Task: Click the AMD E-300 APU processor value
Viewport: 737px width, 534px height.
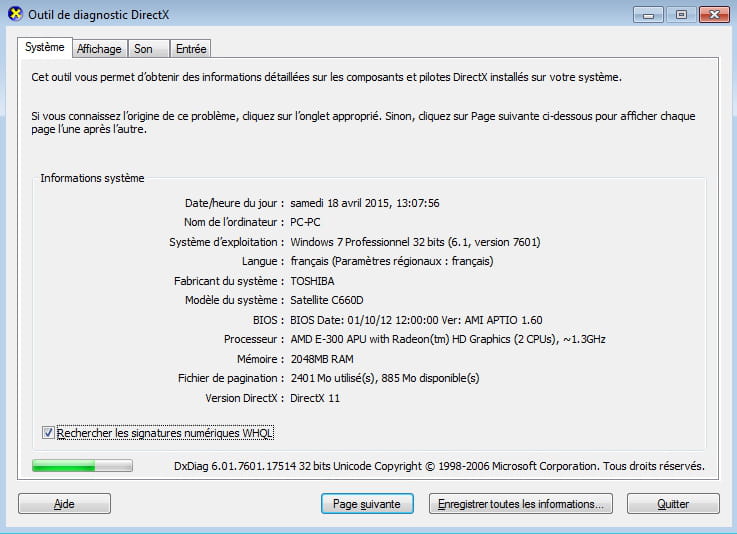Action: pyautogui.click(x=448, y=339)
